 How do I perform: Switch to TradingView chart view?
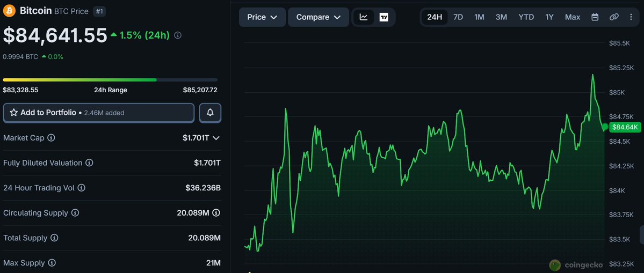[384, 17]
